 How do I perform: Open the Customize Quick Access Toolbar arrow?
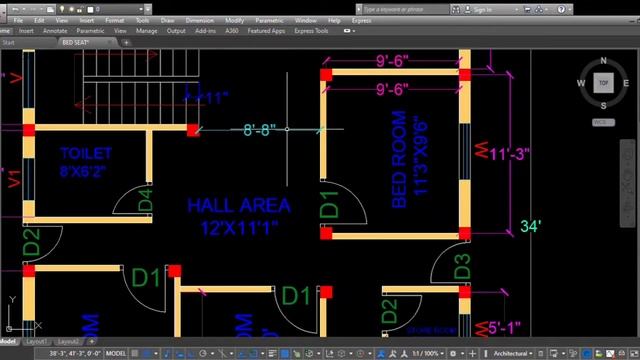pyautogui.click(x=148, y=9)
